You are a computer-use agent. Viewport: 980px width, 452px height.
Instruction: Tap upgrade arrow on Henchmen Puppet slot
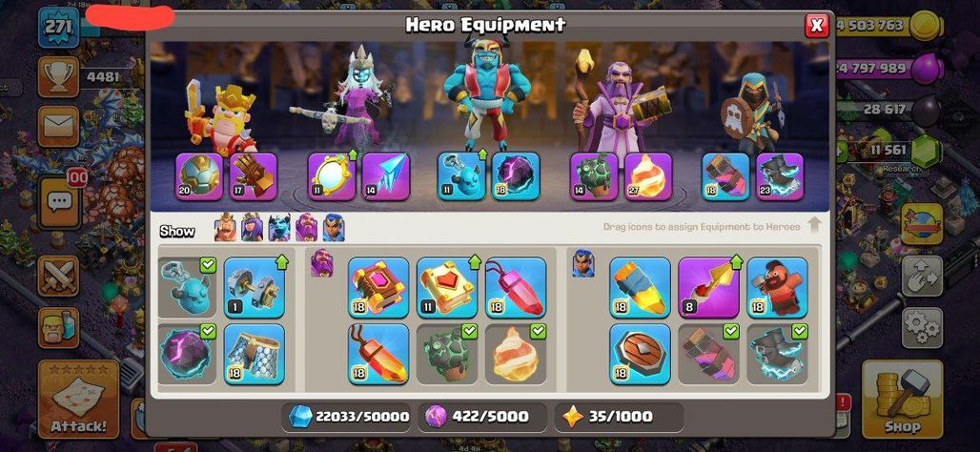(481, 154)
